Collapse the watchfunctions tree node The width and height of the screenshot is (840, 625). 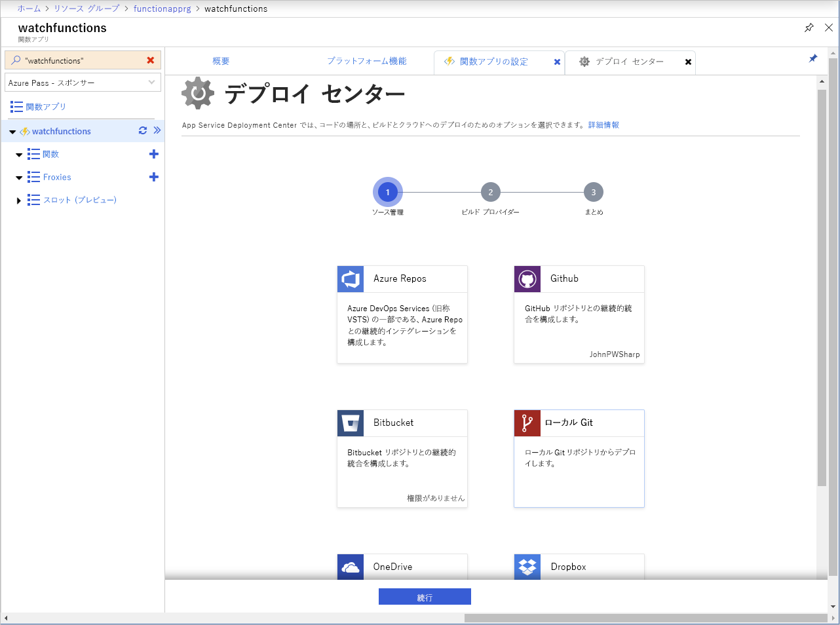pyautogui.click(x=12, y=132)
